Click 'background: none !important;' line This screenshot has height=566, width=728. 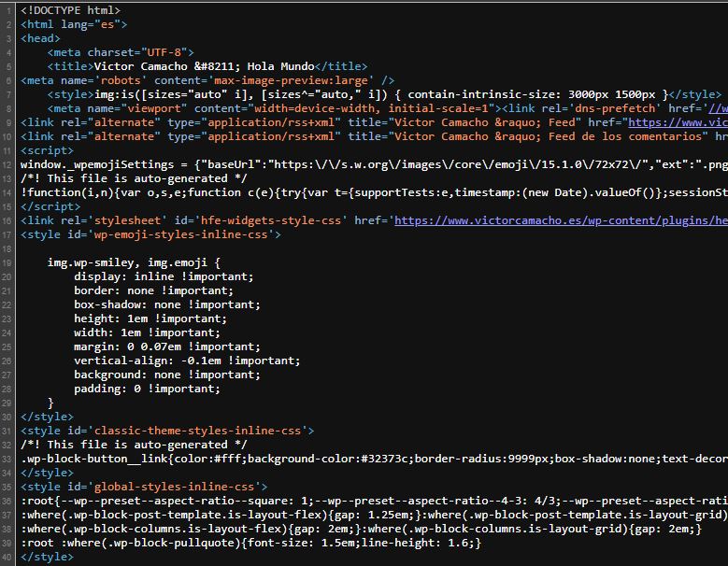pos(167,375)
